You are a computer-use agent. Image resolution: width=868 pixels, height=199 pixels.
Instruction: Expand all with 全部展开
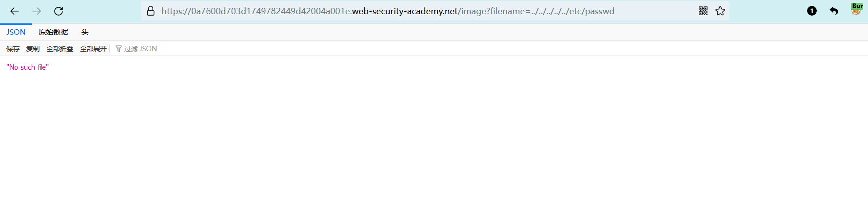click(93, 49)
